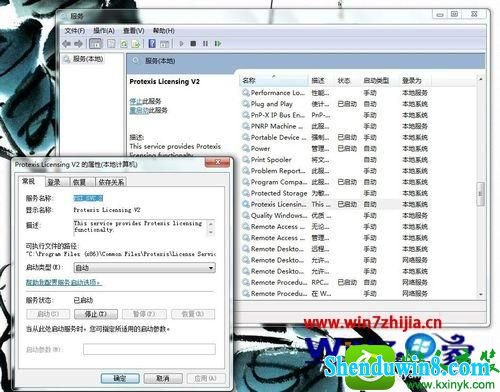
Task: Select the Performance Lo... service row
Action: pyautogui.click(x=336, y=93)
